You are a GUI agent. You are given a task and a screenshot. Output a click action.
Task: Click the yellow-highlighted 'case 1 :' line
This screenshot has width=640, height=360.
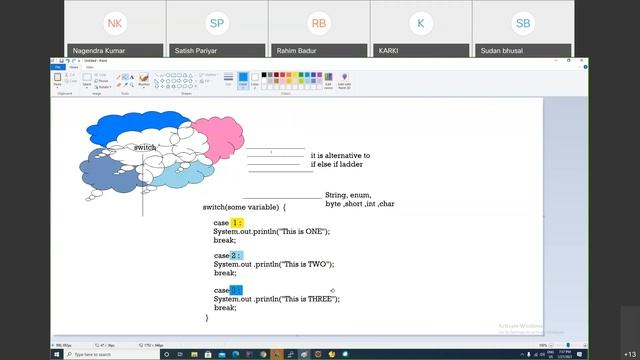pyautogui.click(x=228, y=223)
